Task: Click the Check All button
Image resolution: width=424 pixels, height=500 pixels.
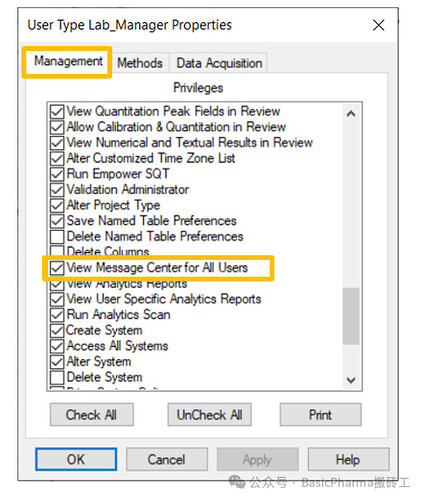Action: (92, 415)
